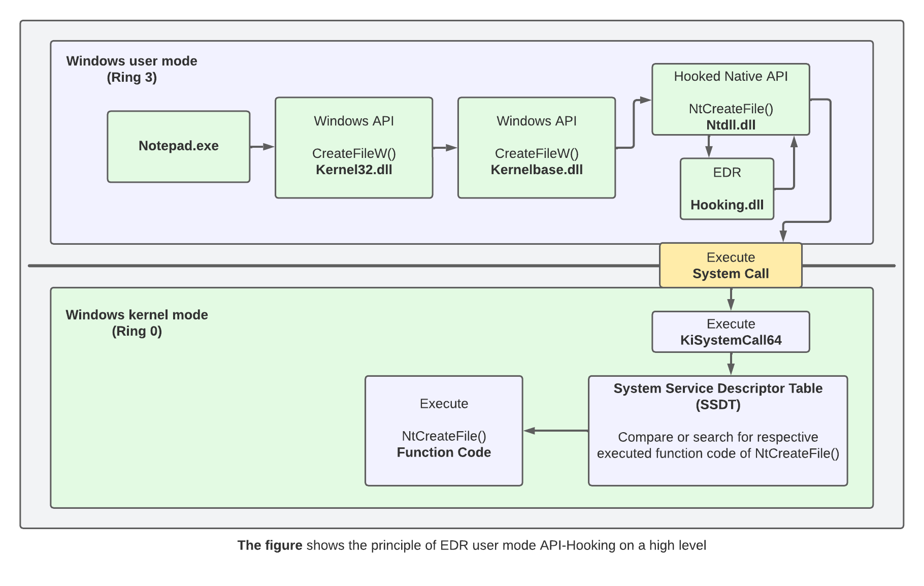Click the arrow between Kernel32.dll and Kernelbase.dll
924x586 pixels.
[445, 148]
